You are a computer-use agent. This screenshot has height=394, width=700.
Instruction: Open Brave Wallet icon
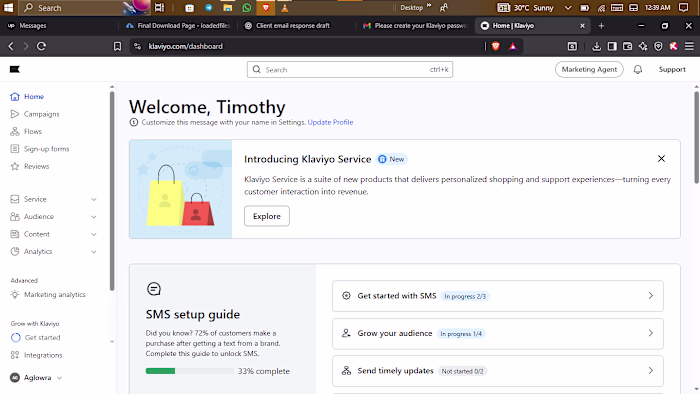(x=627, y=46)
